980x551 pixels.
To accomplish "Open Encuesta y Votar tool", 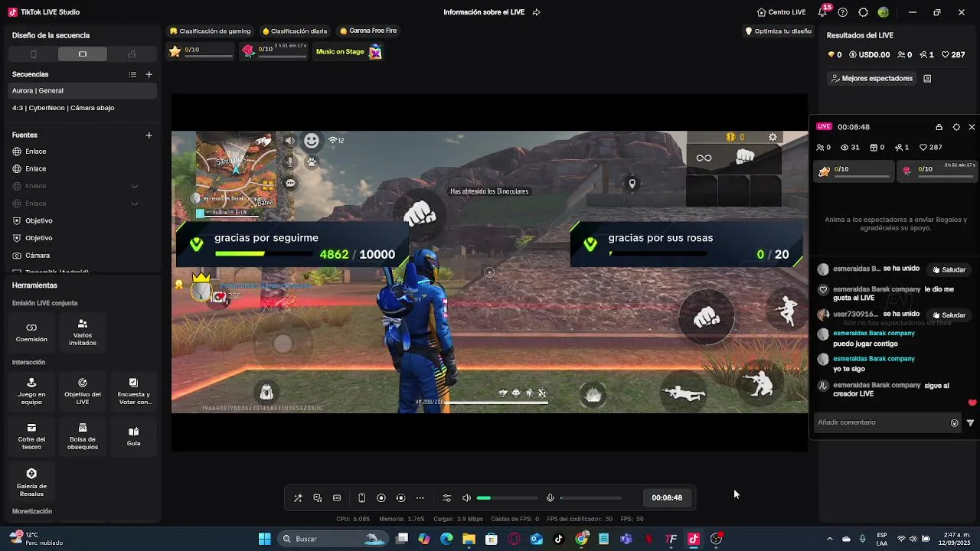I will pos(133,390).
